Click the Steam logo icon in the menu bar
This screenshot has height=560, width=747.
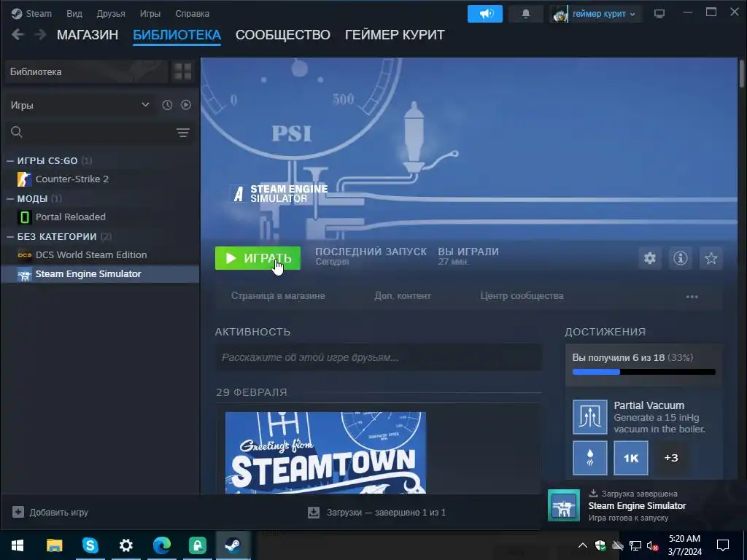click(x=17, y=13)
